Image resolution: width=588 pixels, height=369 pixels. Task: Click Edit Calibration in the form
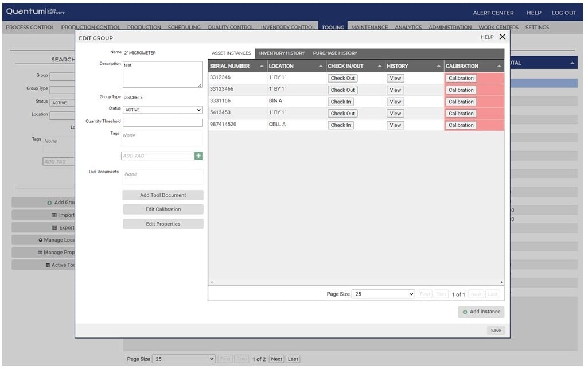pyautogui.click(x=163, y=209)
